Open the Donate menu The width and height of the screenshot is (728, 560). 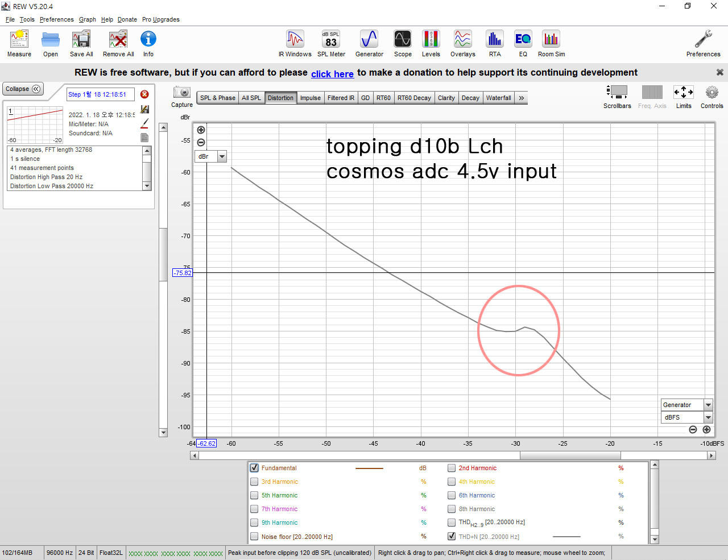(x=127, y=19)
